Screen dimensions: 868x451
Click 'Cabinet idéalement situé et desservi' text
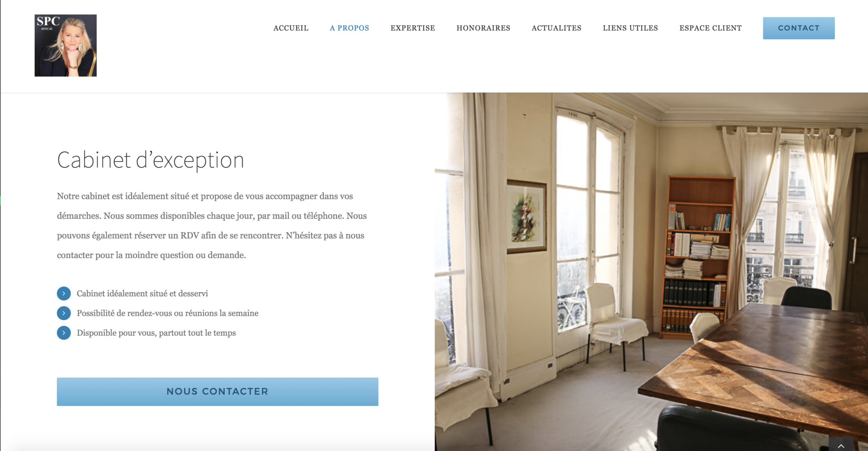point(142,293)
